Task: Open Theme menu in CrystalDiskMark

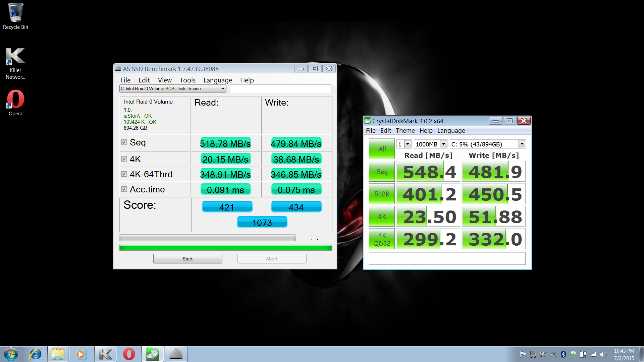Action: click(405, 130)
